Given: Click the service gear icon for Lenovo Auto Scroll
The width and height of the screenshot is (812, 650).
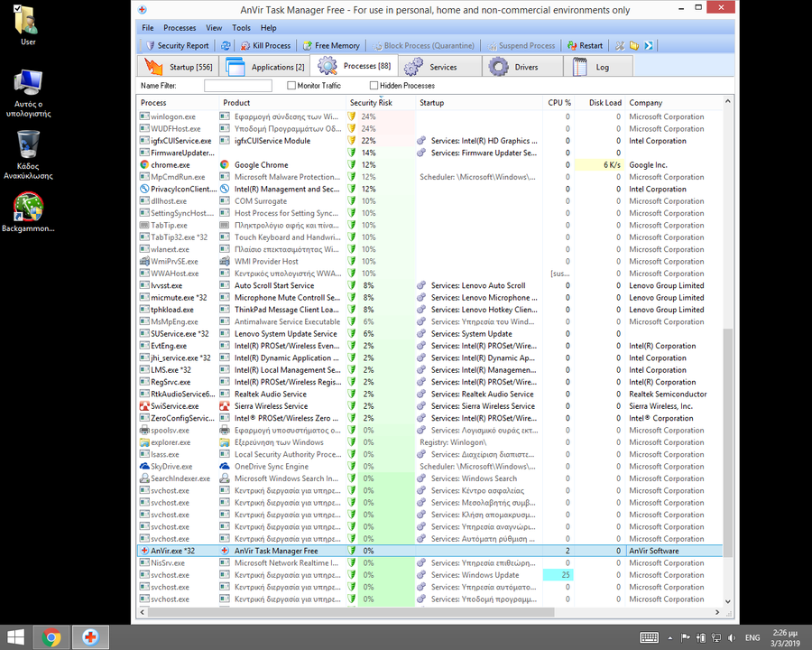Looking at the screenshot, I should coord(421,285).
